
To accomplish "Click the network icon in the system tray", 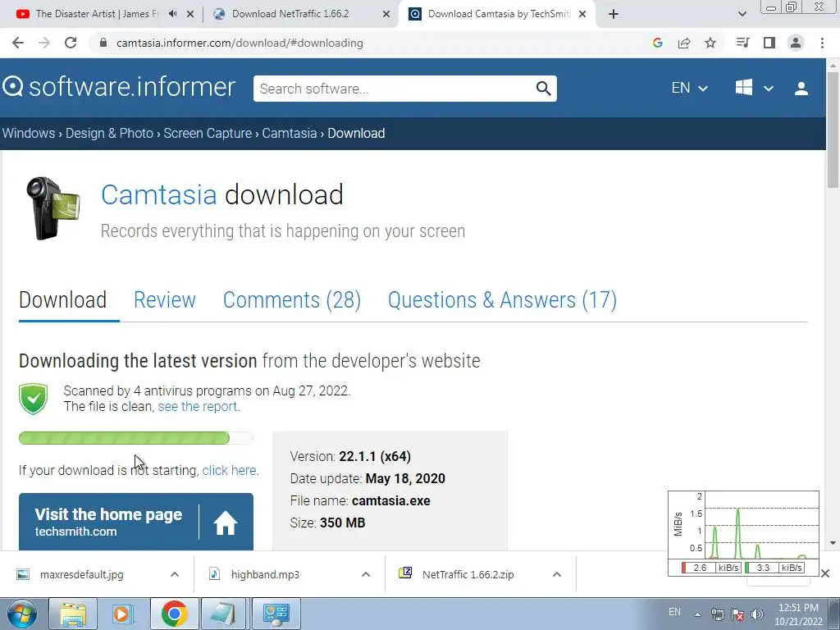I will point(717,614).
